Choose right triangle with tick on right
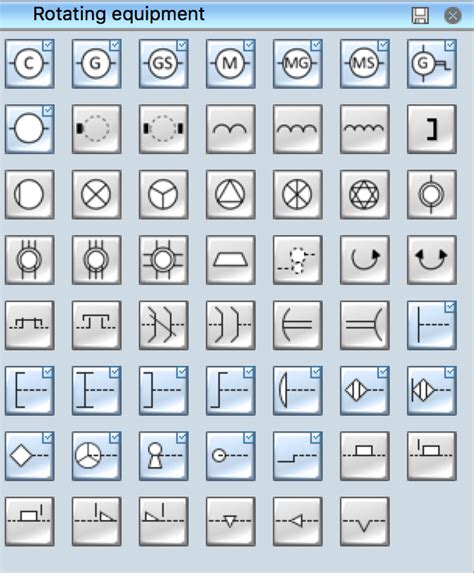474x573 pixels. click(x=164, y=521)
